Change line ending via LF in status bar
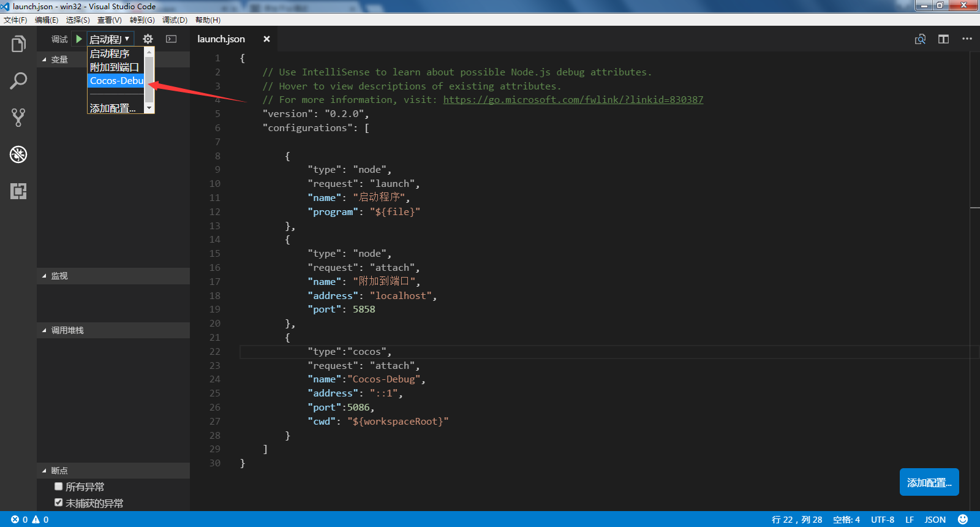Image resolution: width=980 pixels, height=527 pixels. pyautogui.click(x=910, y=520)
